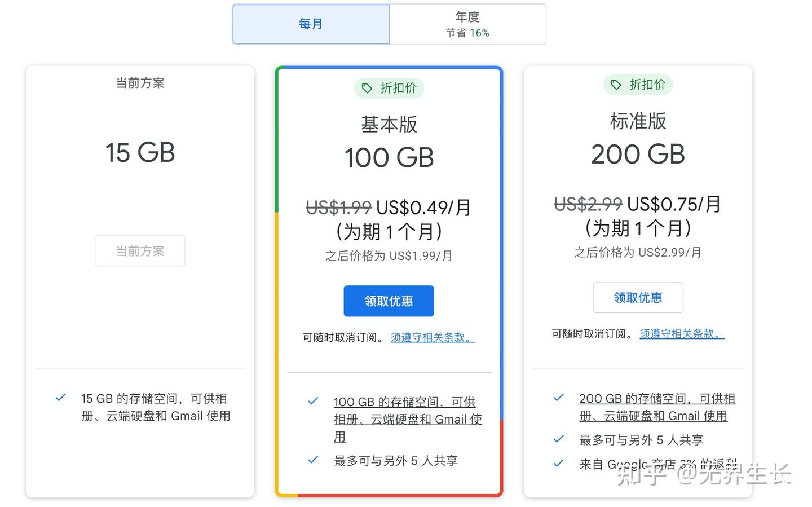Open 须遵守相关条款 link under 标准版
The image size is (812, 507).
pos(681,333)
